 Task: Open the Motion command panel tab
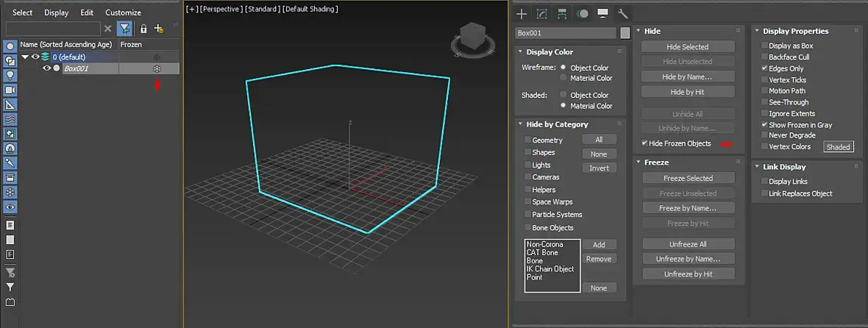point(583,14)
